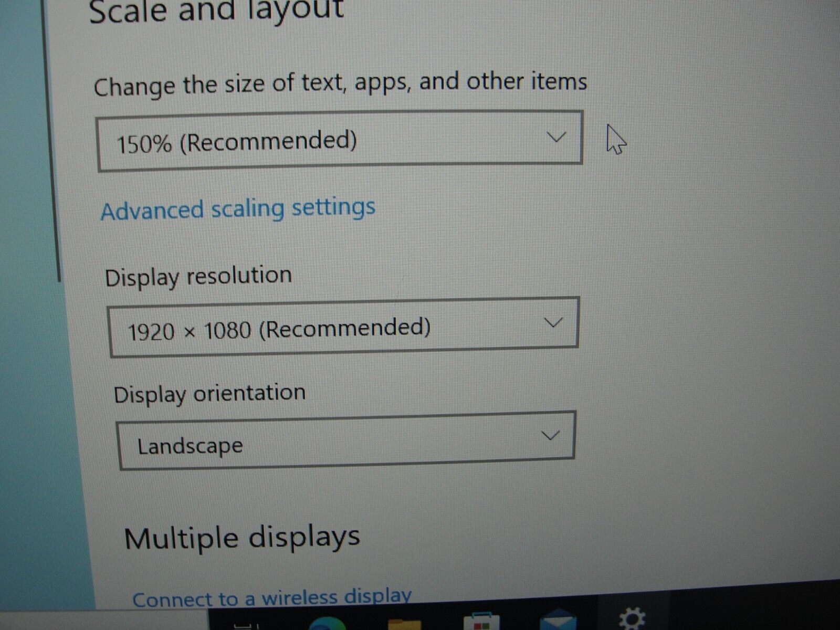Image resolution: width=840 pixels, height=630 pixels.
Task: Click the Settings gear in the taskbar
Action: click(631, 619)
